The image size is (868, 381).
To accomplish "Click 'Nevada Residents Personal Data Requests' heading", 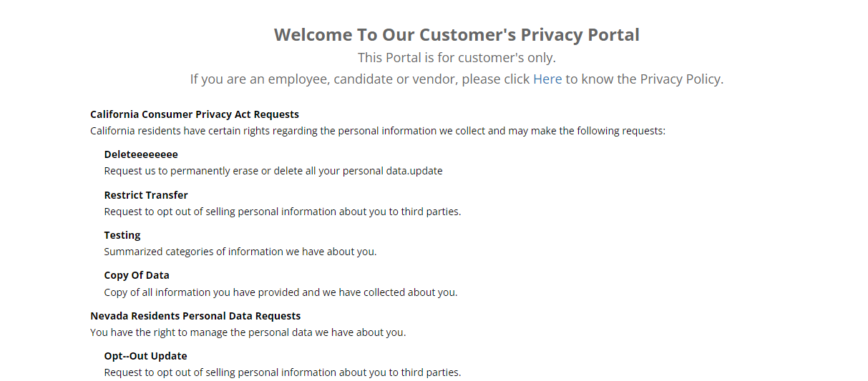I will pos(195,316).
